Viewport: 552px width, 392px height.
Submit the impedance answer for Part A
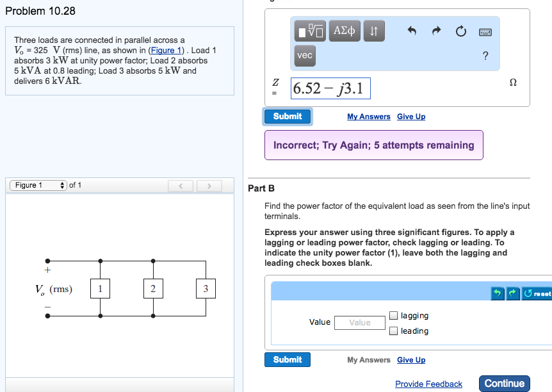point(287,116)
